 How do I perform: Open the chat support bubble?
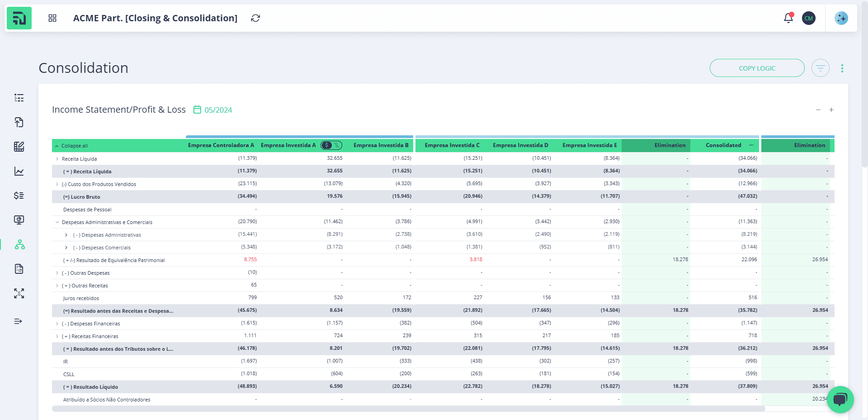pos(840,399)
